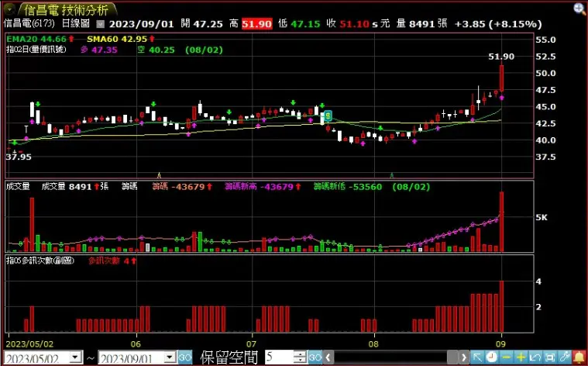The height and width of the screenshot is (366, 588).
Task: Click the gray thumb of the chart scrollbar
Action: click(452, 357)
